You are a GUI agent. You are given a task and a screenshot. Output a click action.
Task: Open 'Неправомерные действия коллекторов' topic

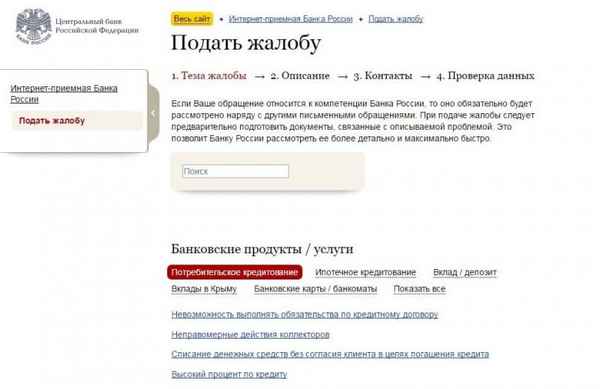click(250, 335)
